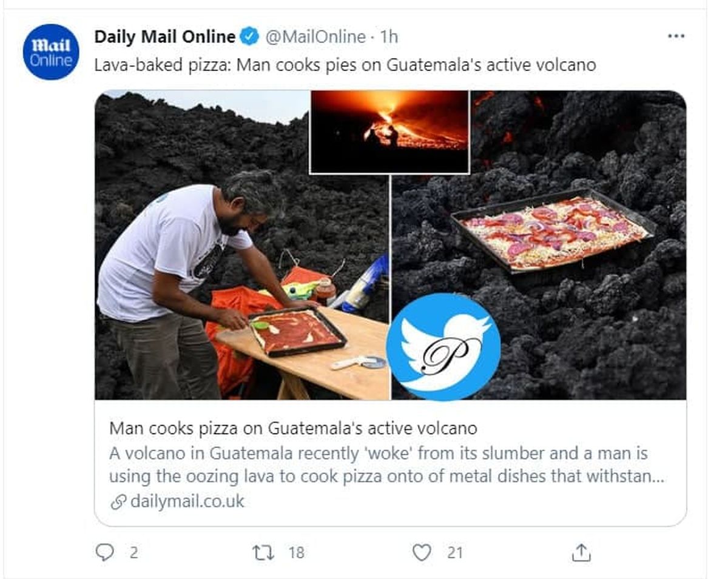Open the share tweet icon
This screenshot has width=728, height=579.
coord(581,552)
